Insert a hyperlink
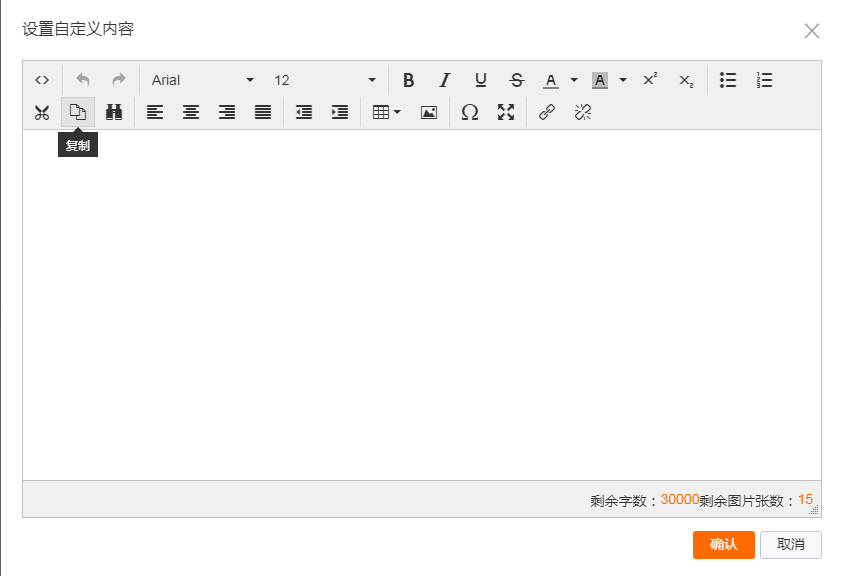Screen dimensions: 841x576 pyautogui.click(x=547, y=113)
